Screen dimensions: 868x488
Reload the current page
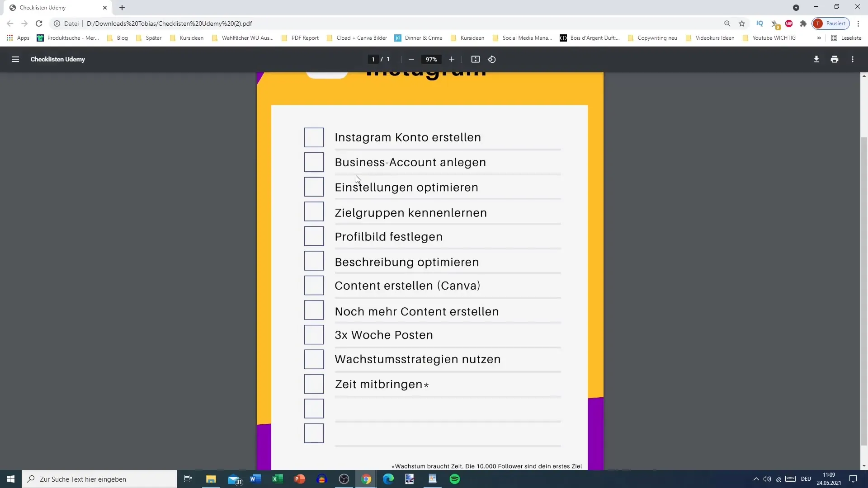click(39, 23)
